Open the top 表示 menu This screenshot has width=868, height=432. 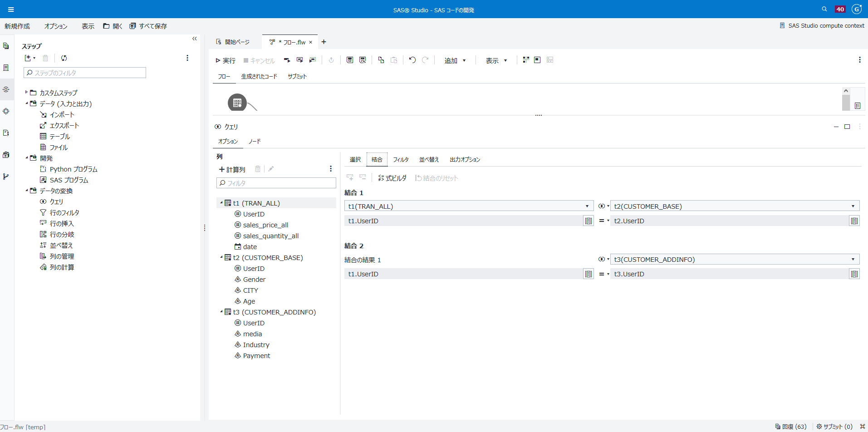tap(88, 26)
